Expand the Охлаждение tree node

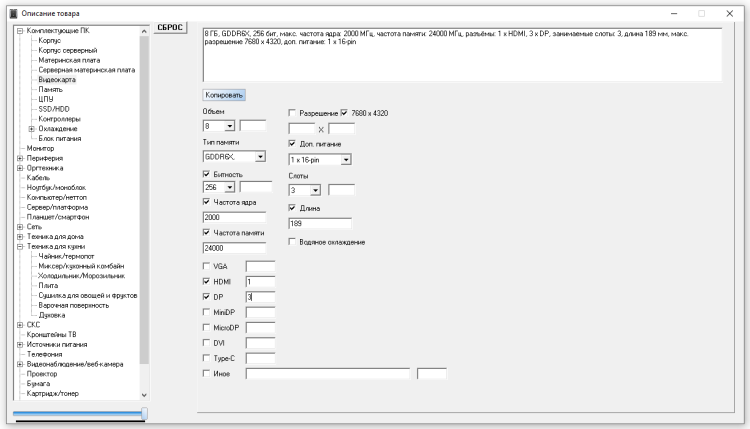point(31,128)
